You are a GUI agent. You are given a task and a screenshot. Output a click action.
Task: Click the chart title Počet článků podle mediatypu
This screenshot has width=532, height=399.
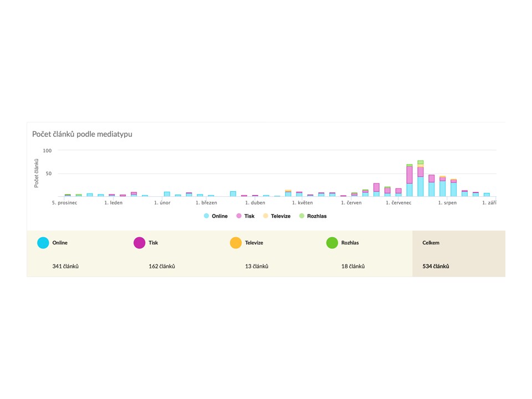point(82,134)
